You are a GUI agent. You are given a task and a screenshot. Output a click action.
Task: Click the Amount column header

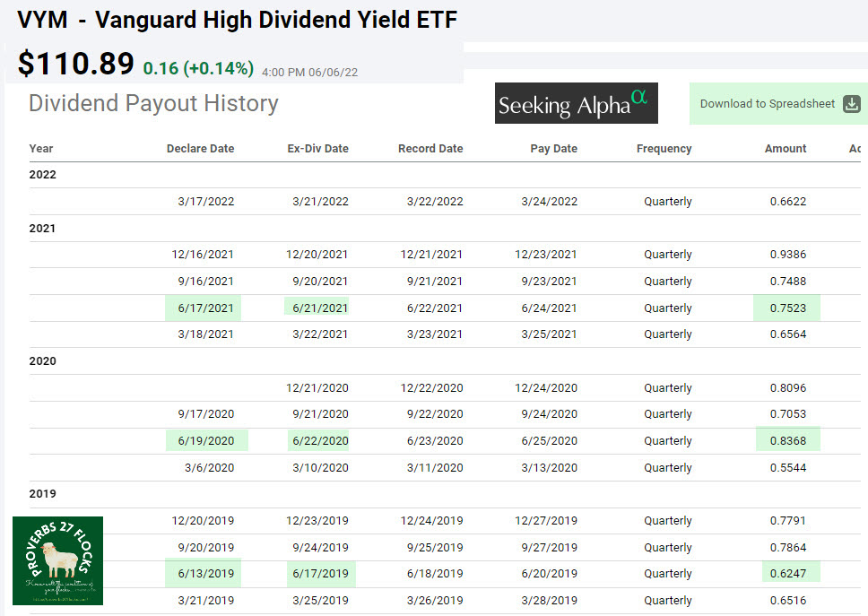(x=786, y=149)
